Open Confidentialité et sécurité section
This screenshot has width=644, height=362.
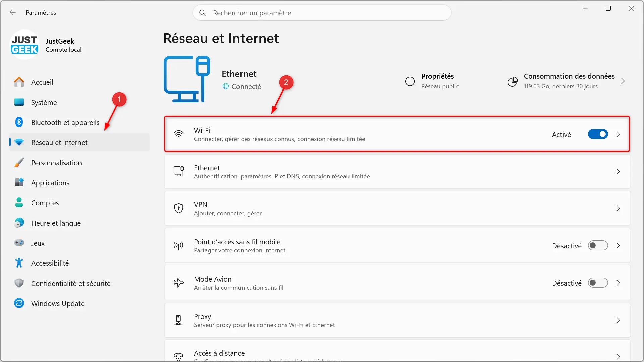[x=79, y=283]
